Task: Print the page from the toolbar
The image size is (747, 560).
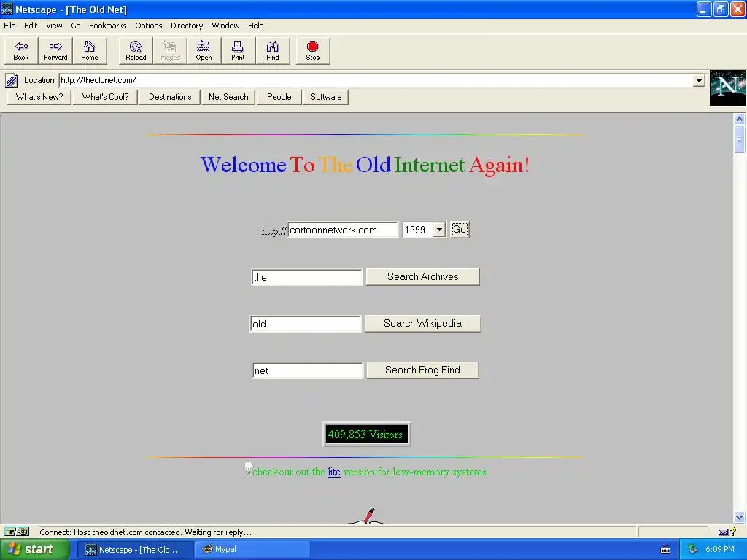Action: [238, 50]
